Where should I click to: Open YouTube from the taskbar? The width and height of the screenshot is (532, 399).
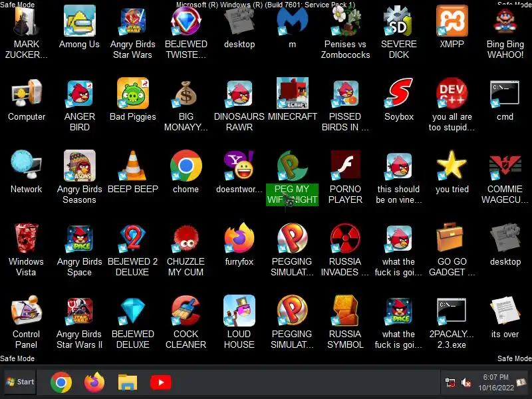coord(161,383)
